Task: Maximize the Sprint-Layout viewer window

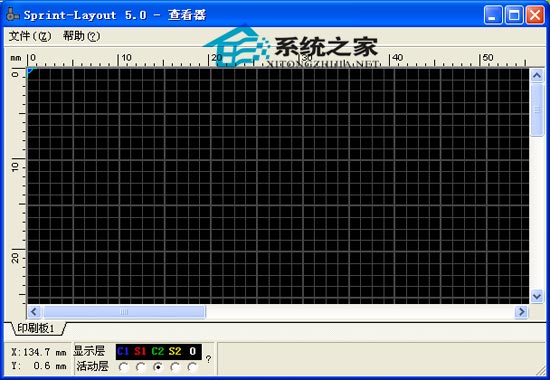Action: 514,15
